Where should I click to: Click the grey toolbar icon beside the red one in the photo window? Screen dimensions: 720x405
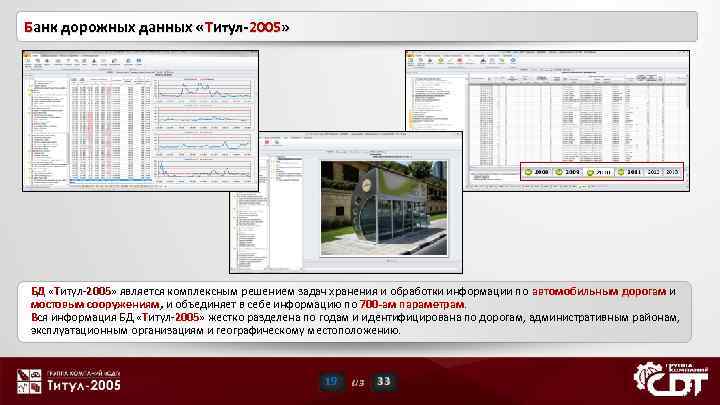click(x=277, y=143)
